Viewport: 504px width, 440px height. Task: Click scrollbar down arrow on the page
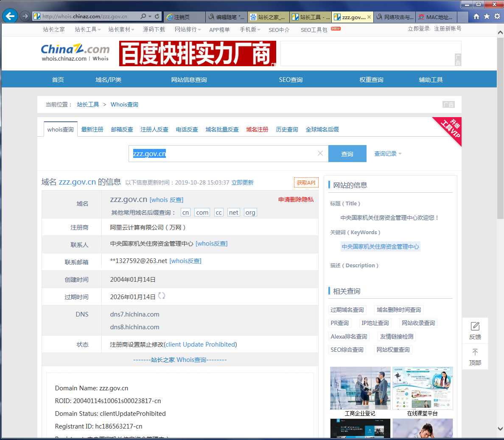point(500,429)
